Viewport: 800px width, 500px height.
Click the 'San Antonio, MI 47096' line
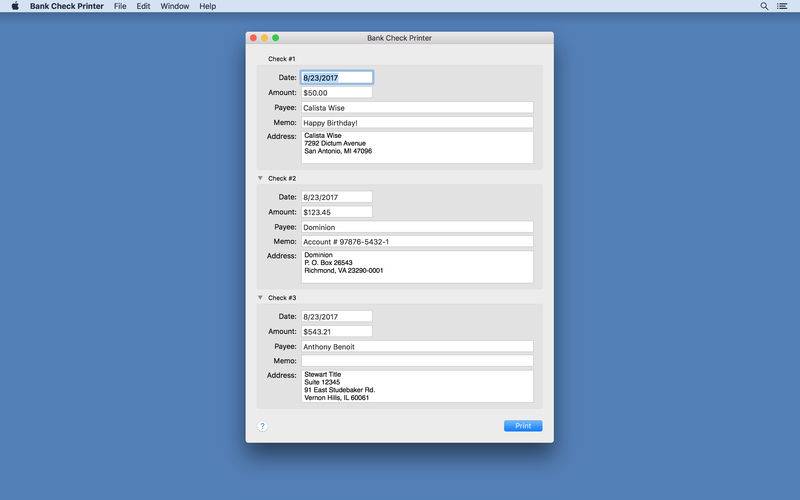[338, 151]
